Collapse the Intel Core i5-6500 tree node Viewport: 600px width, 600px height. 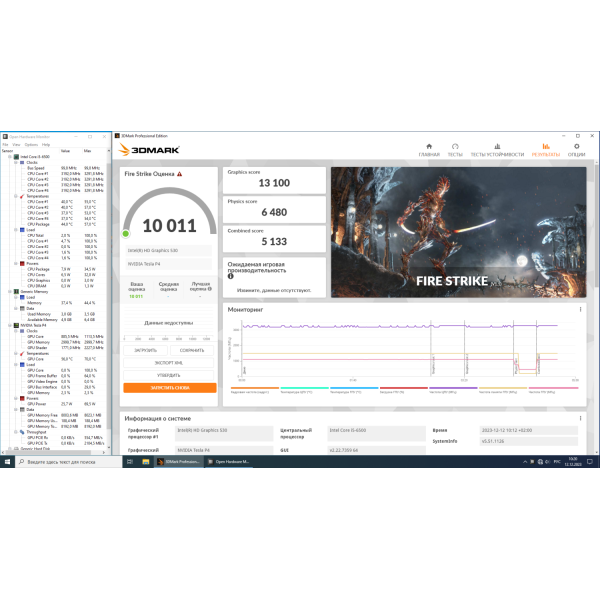pos(10,157)
